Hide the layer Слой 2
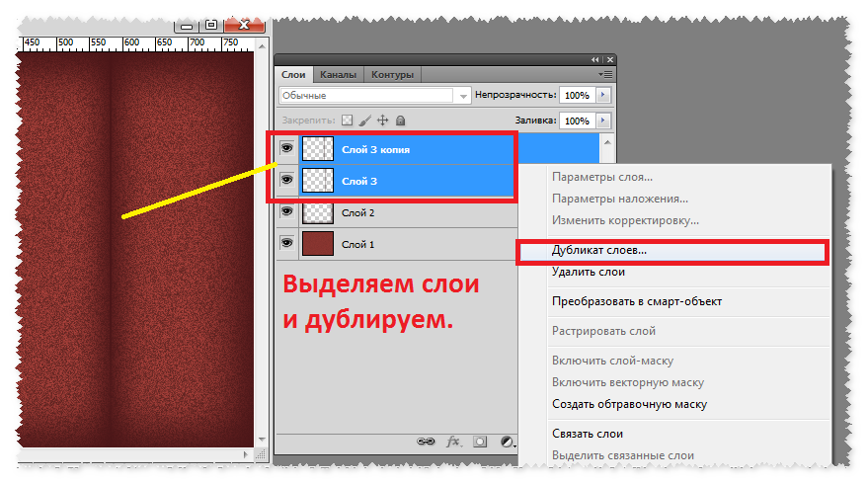This screenshot has width=868, height=485. [286, 211]
